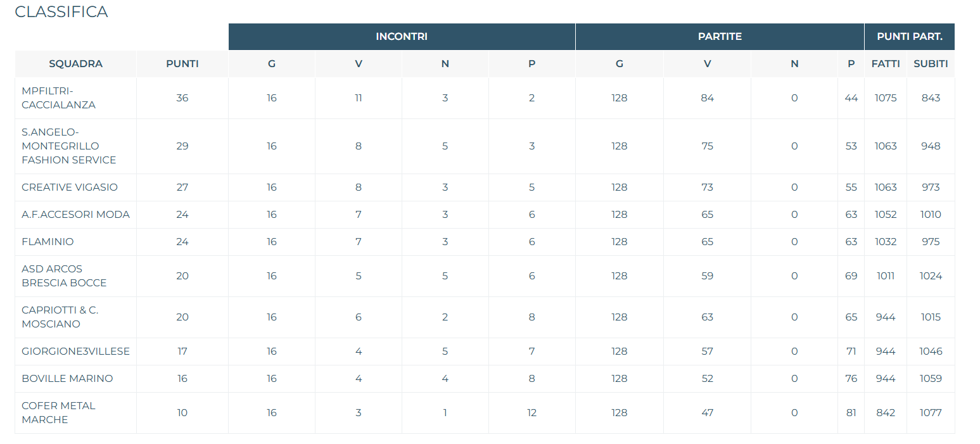Select team BOVILLE MARINO

tap(67, 379)
